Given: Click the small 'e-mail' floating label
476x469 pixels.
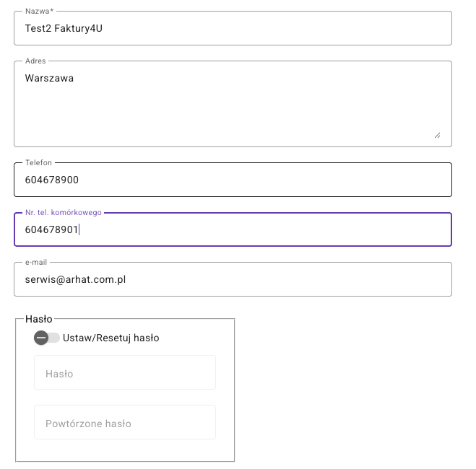Looking at the screenshot, I should pyautogui.click(x=36, y=263).
